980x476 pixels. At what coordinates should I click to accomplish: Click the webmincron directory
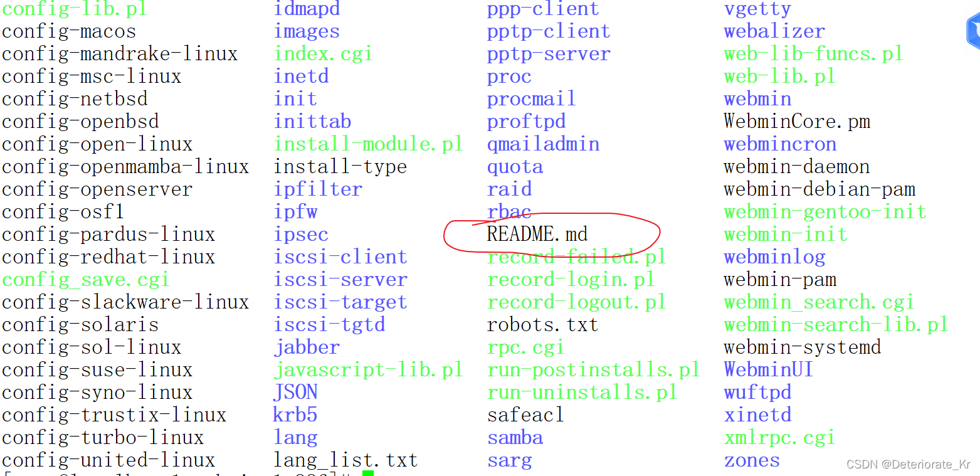[780, 144]
